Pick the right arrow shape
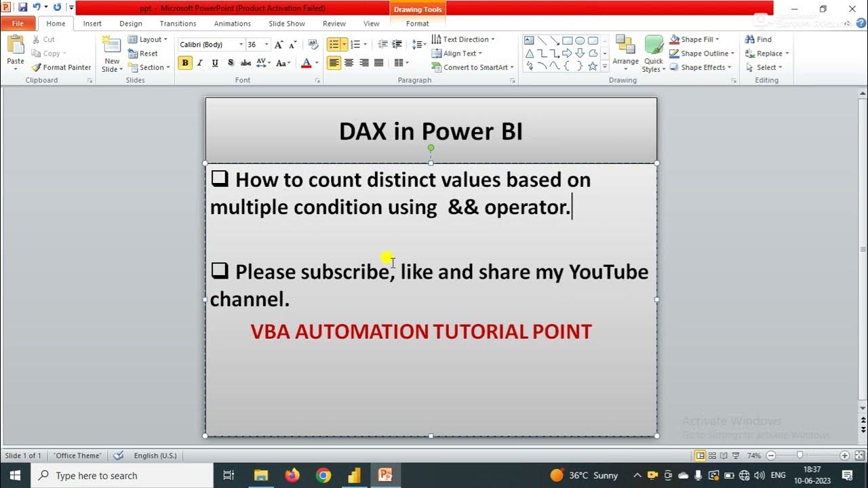Image resolution: width=868 pixels, height=488 pixels. click(x=567, y=53)
